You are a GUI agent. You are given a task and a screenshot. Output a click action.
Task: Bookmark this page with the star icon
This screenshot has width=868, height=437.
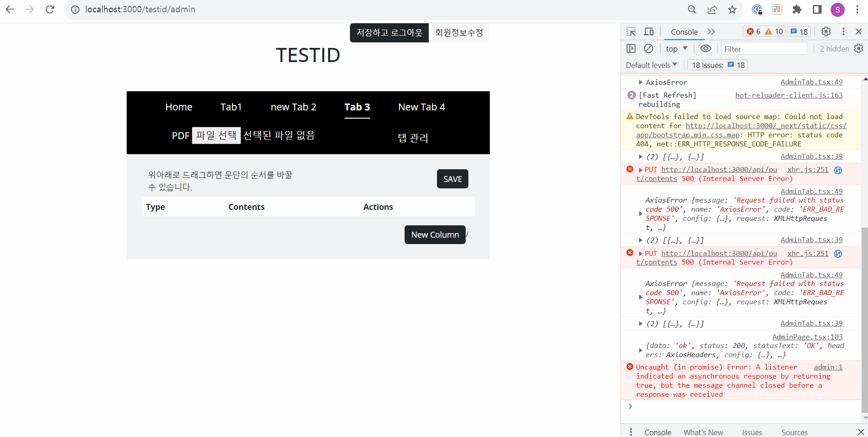point(732,10)
